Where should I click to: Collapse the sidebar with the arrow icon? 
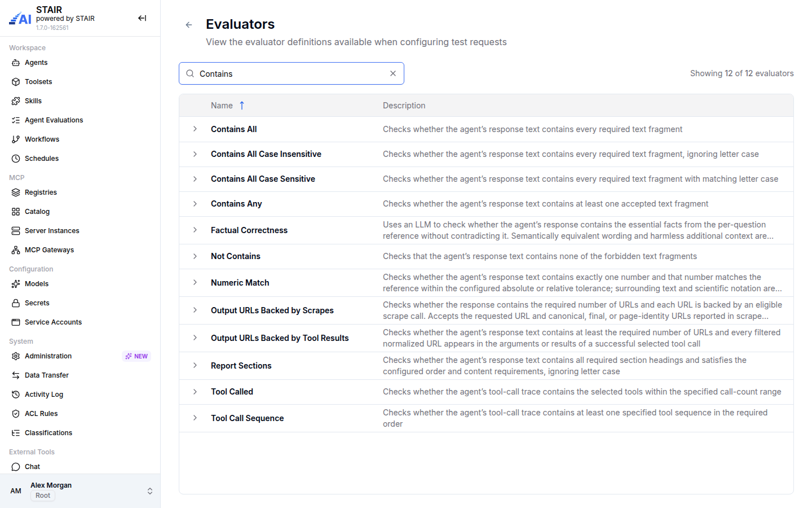(142, 18)
